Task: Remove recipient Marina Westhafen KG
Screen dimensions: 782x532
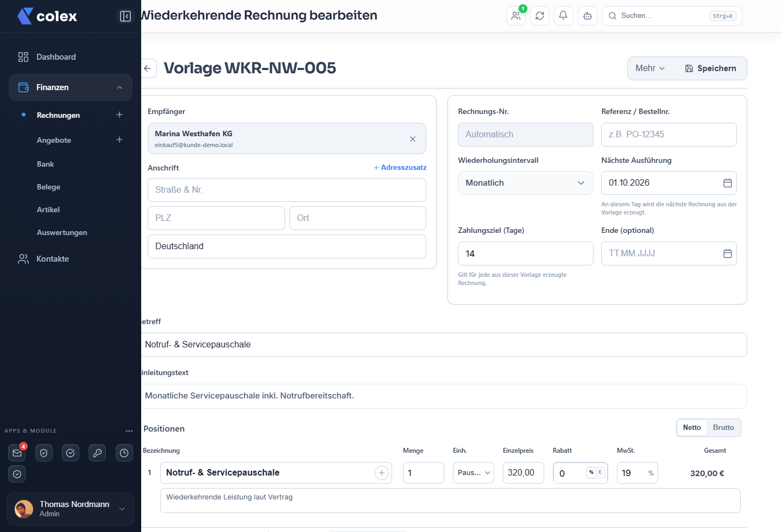Action: [x=413, y=139]
